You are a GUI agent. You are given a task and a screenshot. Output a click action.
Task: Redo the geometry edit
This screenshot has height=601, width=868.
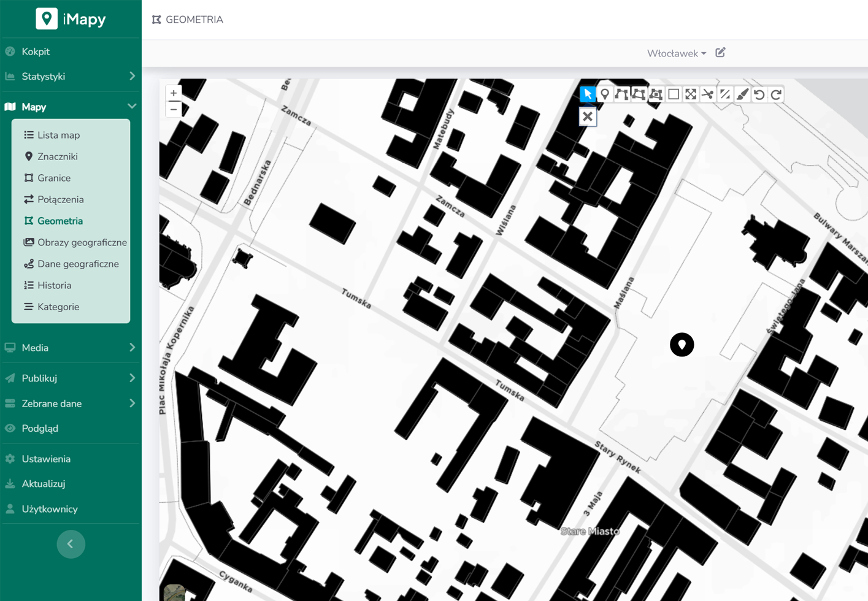(x=777, y=94)
